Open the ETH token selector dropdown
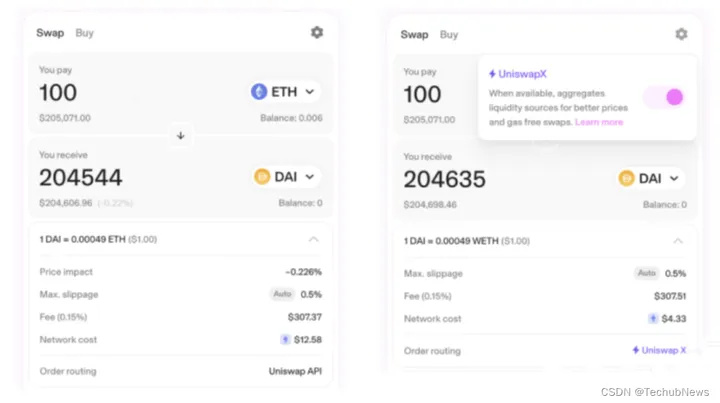The height and width of the screenshot is (403, 720). (284, 92)
